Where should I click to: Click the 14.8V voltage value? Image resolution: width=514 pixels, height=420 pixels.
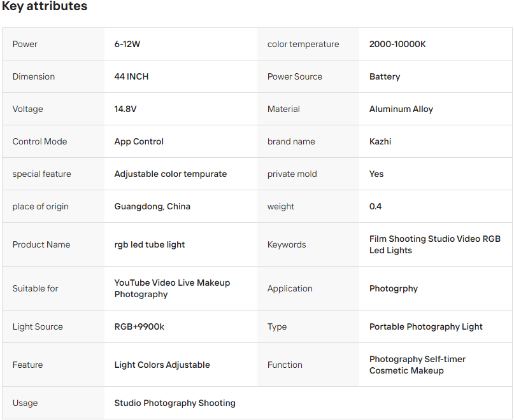coord(125,109)
